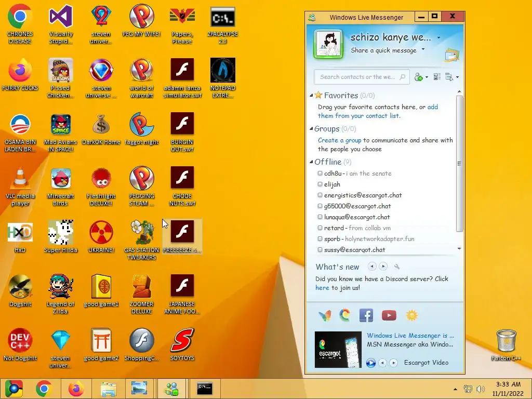Image resolution: width=532 pixels, height=399 pixels.
Task: Click the Escargot swirl icon beside Facebook
Action: tap(345, 315)
